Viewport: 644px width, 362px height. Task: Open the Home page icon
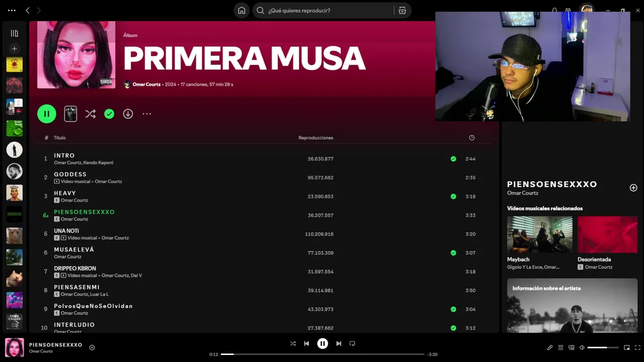coord(242,11)
